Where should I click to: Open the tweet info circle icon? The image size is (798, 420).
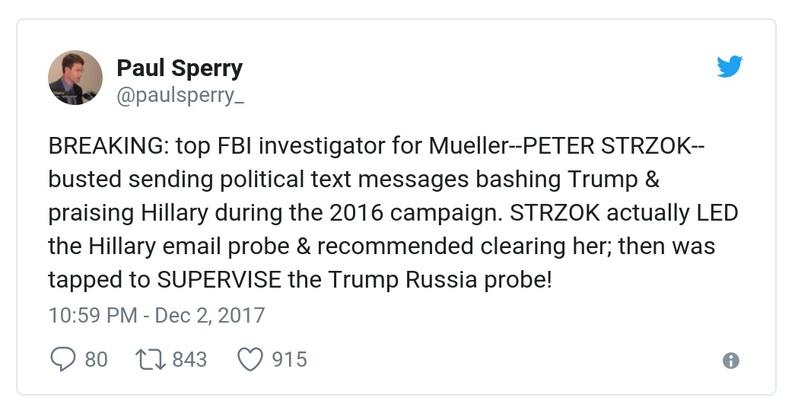[x=731, y=361]
